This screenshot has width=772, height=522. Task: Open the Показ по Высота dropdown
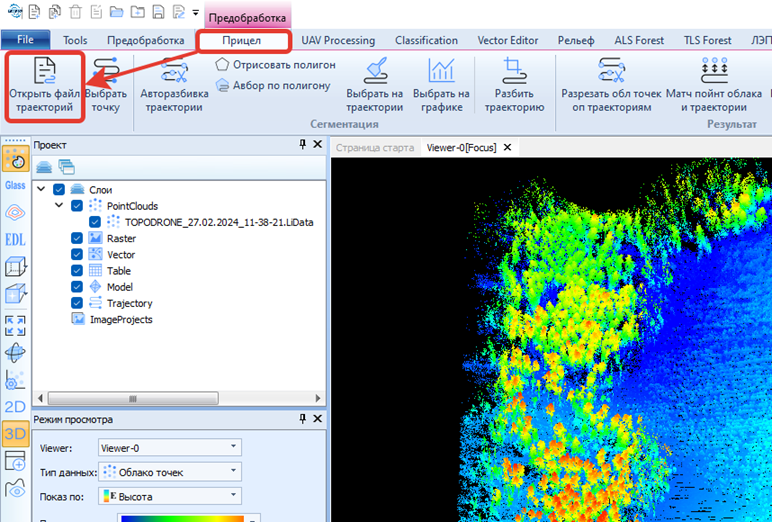170,496
